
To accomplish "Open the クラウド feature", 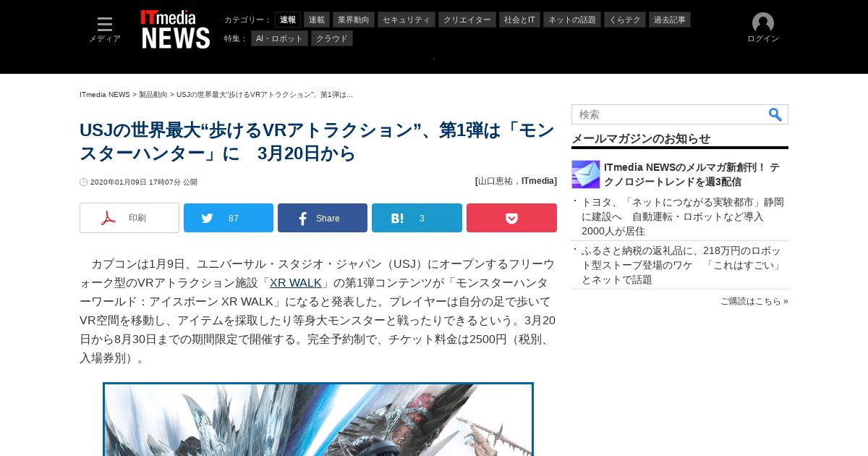I will click(332, 38).
